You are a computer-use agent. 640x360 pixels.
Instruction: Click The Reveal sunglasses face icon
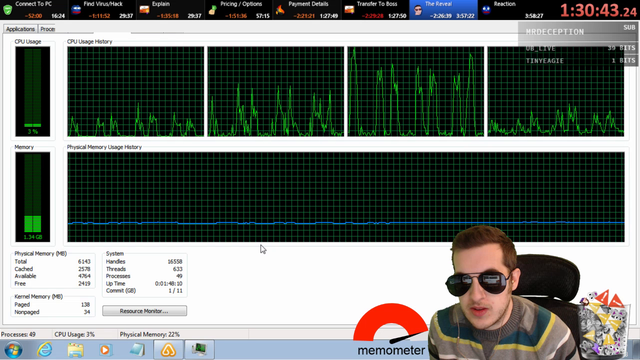[x=418, y=10]
